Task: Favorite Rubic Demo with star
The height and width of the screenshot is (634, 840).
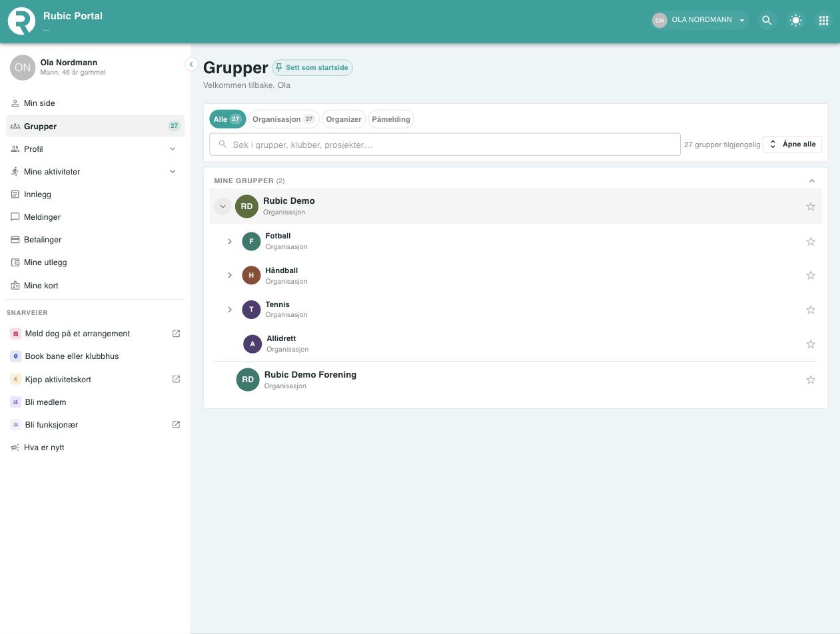Action: point(811,206)
